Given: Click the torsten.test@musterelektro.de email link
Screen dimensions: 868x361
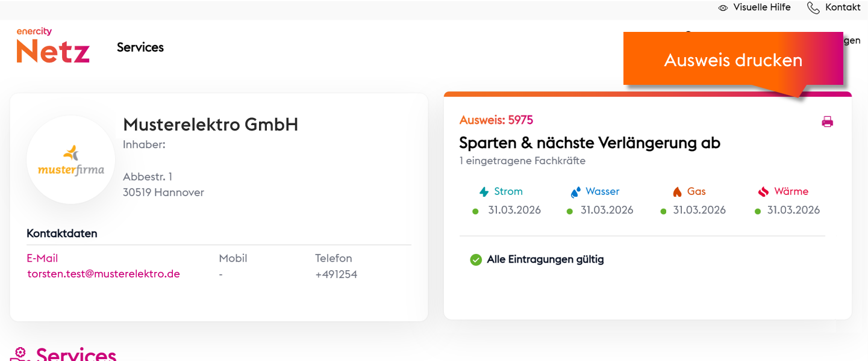Looking at the screenshot, I should (104, 274).
